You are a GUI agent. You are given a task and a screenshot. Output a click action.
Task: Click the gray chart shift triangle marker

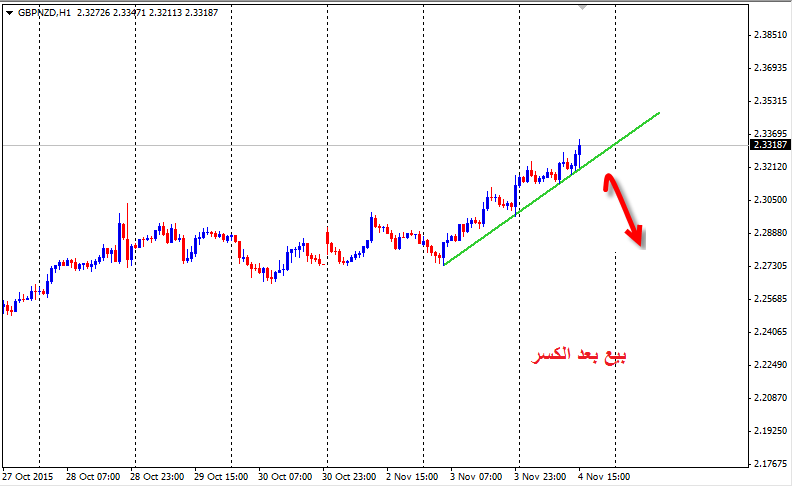tap(583, 8)
